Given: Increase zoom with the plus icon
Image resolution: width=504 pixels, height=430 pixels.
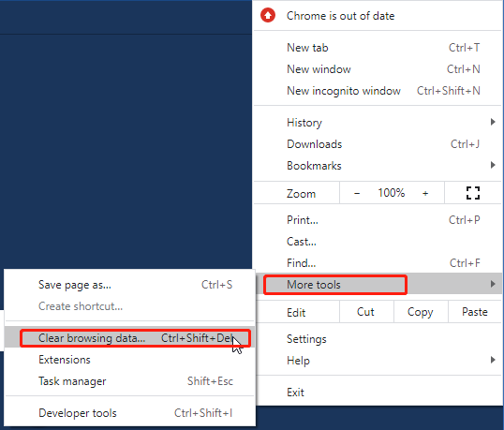Looking at the screenshot, I should (x=425, y=194).
